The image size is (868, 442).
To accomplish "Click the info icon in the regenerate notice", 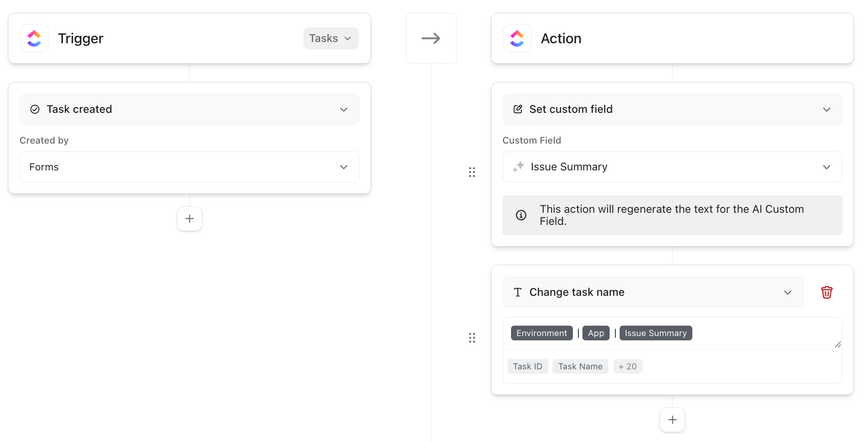I will click(x=521, y=215).
